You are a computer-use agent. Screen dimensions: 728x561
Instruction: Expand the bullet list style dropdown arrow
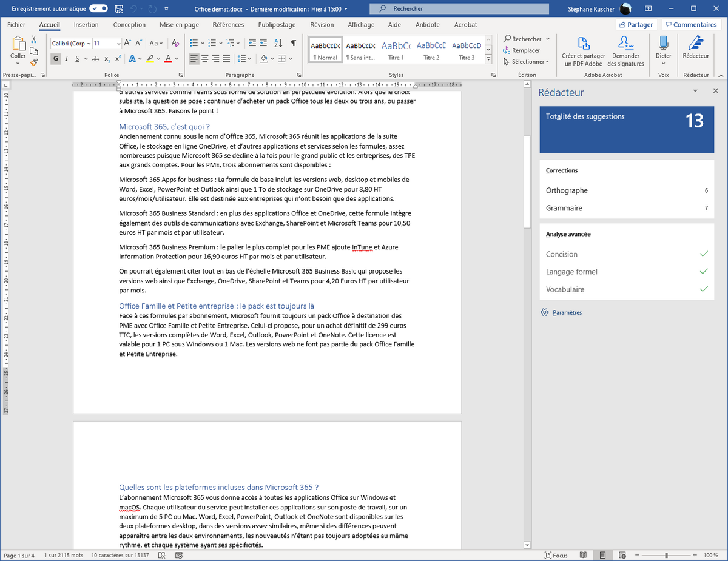click(x=202, y=43)
